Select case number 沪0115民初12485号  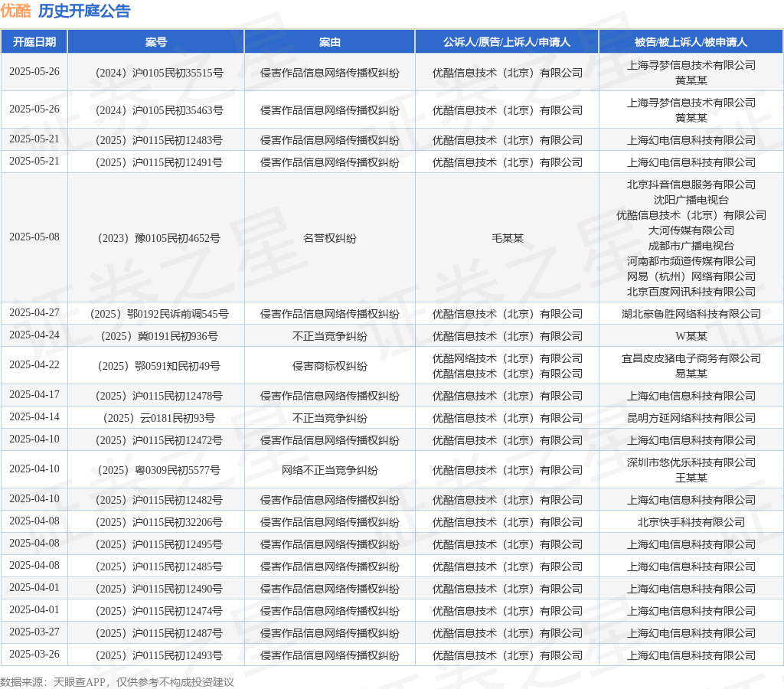pyautogui.click(x=159, y=567)
